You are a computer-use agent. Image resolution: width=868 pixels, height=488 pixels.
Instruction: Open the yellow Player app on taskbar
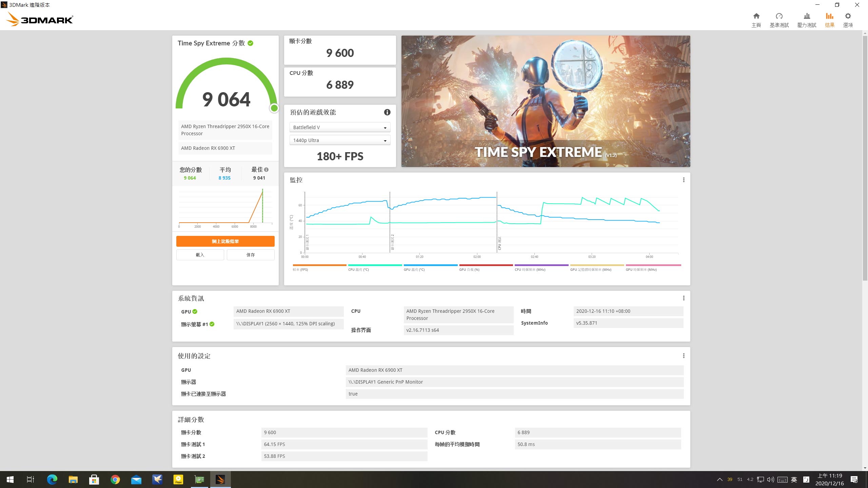click(x=178, y=480)
